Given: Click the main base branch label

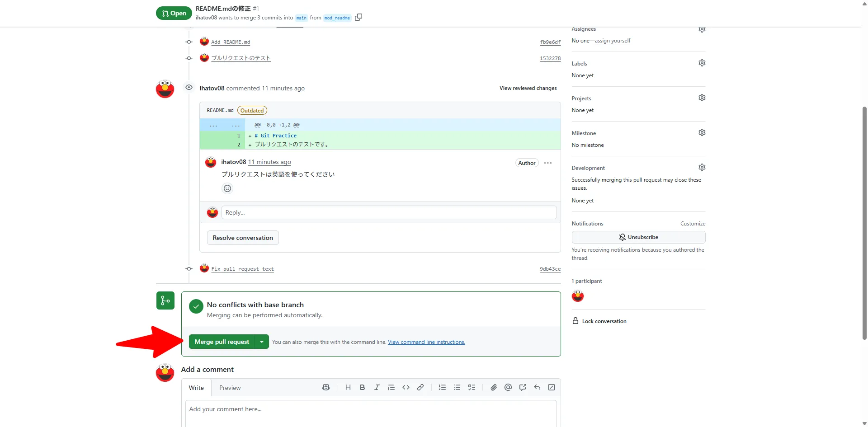Looking at the screenshot, I should click(x=301, y=18).
